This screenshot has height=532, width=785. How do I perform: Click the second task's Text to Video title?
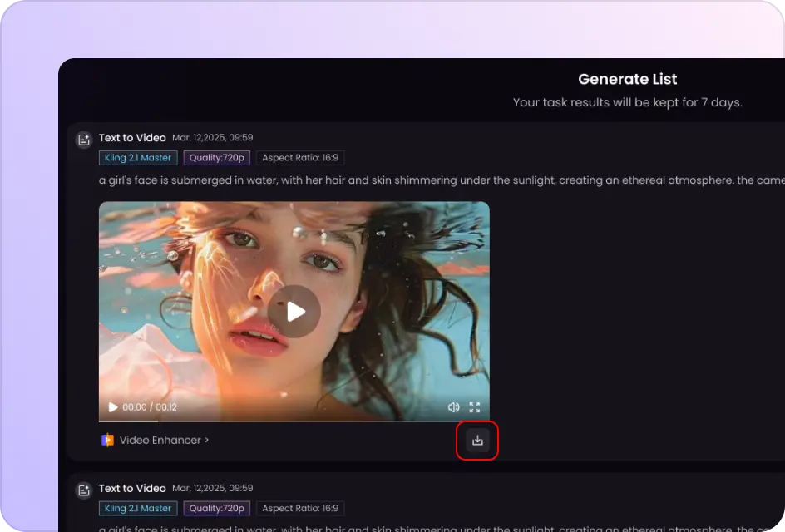pos(132,488)
